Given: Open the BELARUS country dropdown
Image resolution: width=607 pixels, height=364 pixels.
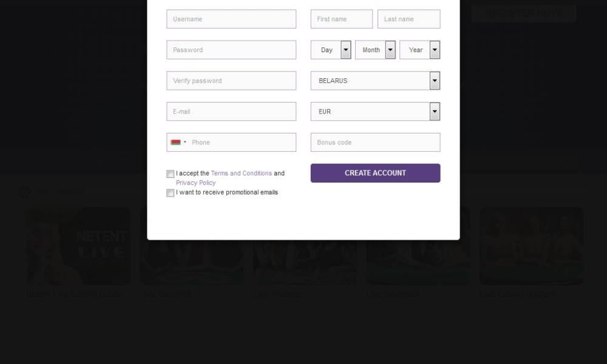Looking at the screenshot, I should point(375,81).
